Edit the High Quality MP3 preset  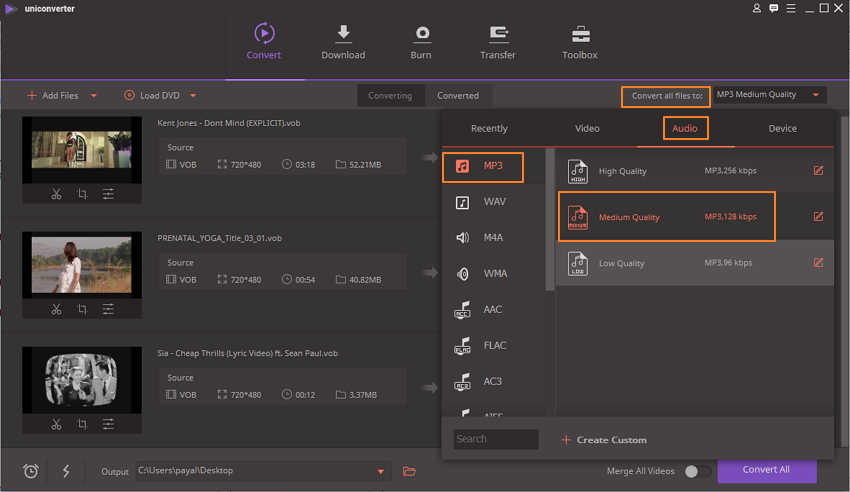(x=819, y=171)
